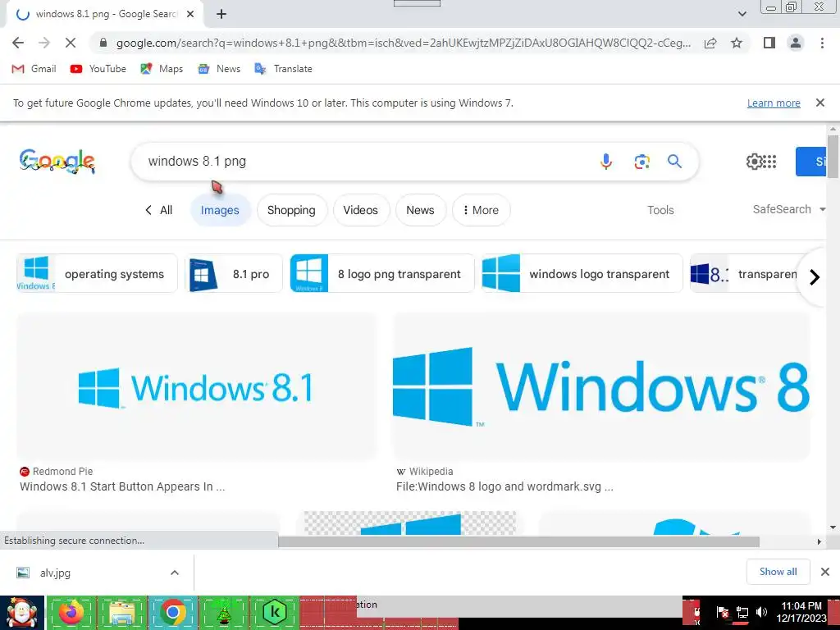
Task: Open the Windows 8.1 Redmond Pie image
Action: pyautogui.click(x=197, y=387)
